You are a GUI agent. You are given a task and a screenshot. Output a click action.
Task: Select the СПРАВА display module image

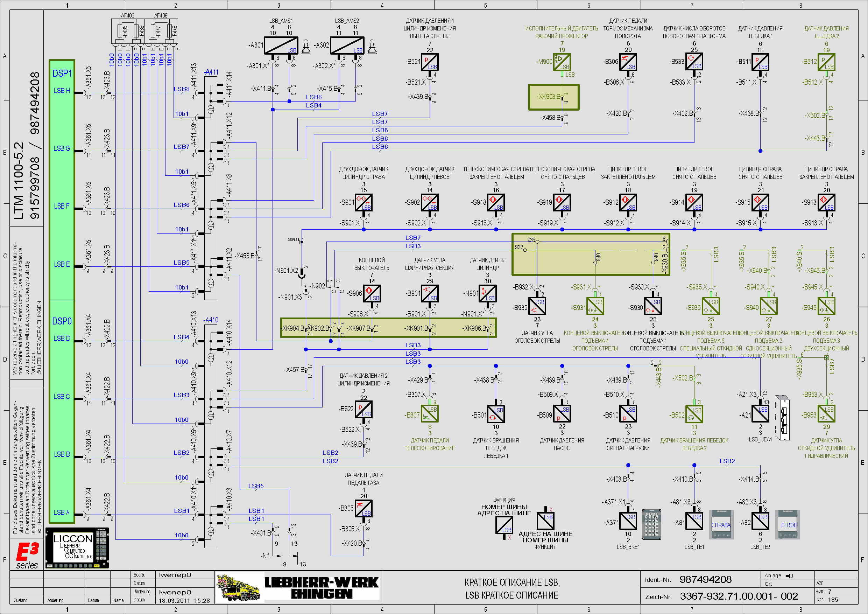[x=721, y=525]
